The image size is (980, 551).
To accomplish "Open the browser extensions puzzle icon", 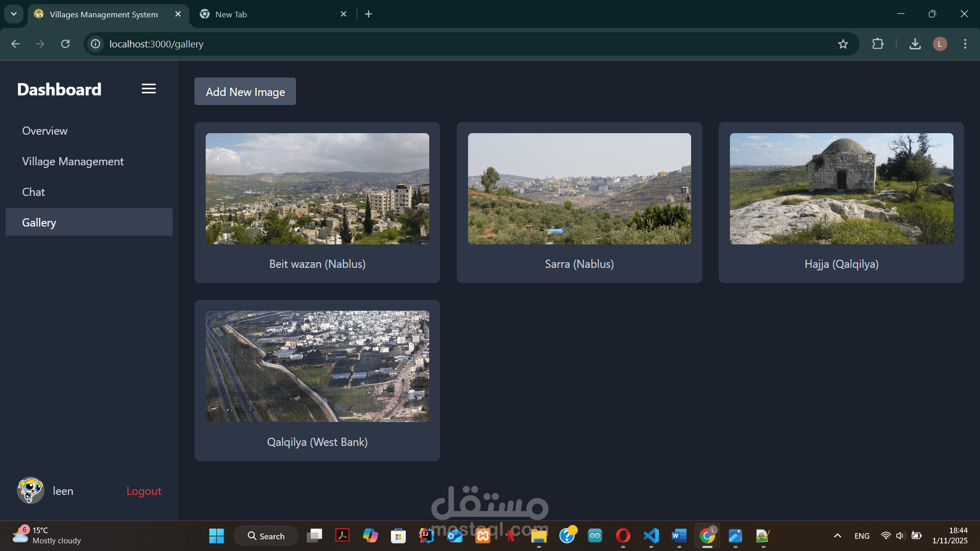I will coord(877,44).
